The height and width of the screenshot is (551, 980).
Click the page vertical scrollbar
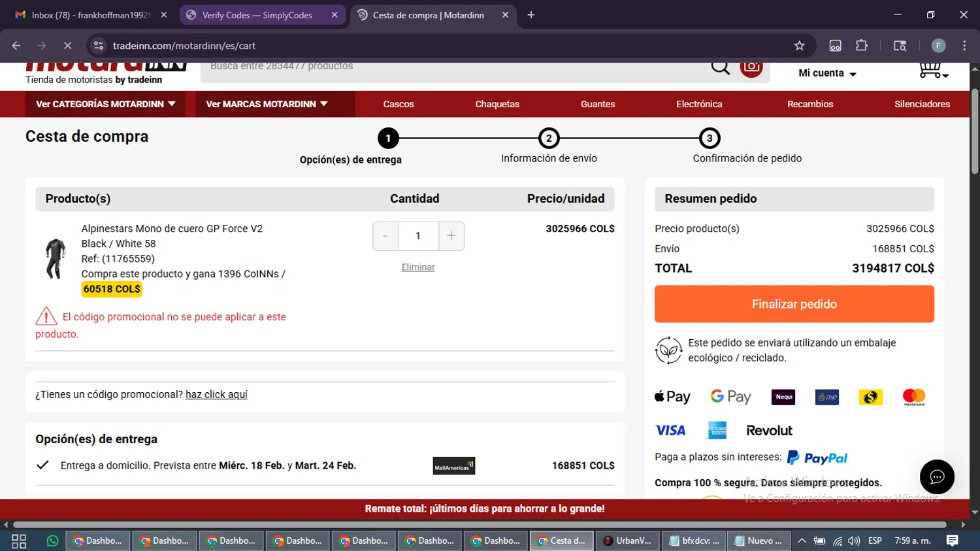click(975, 131)
